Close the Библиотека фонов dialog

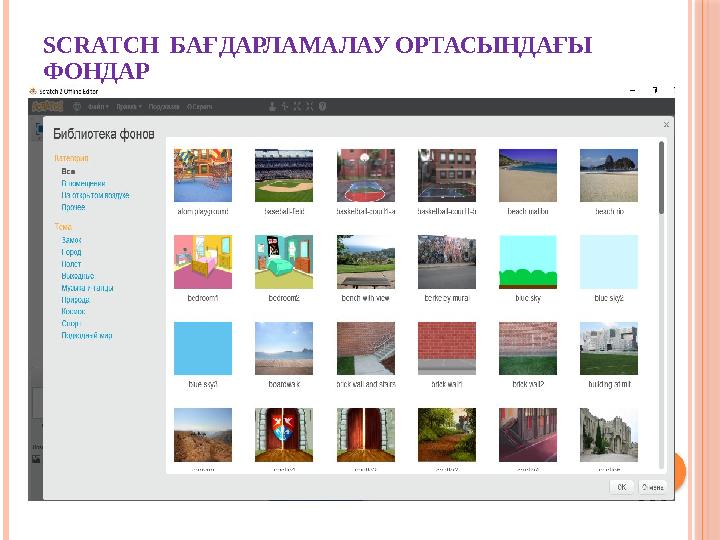(x=666, y=124)
